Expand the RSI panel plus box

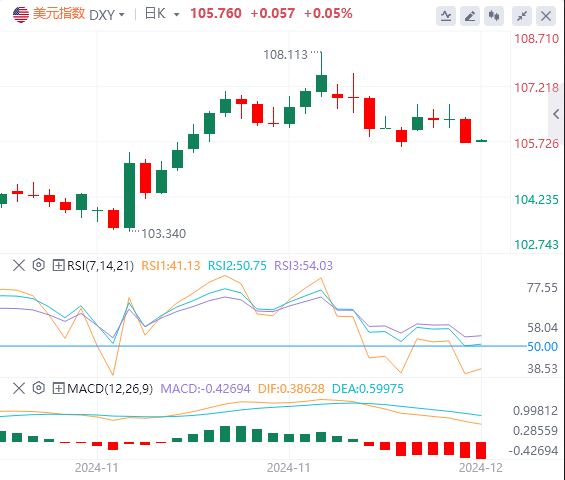[x=58, y=265]
